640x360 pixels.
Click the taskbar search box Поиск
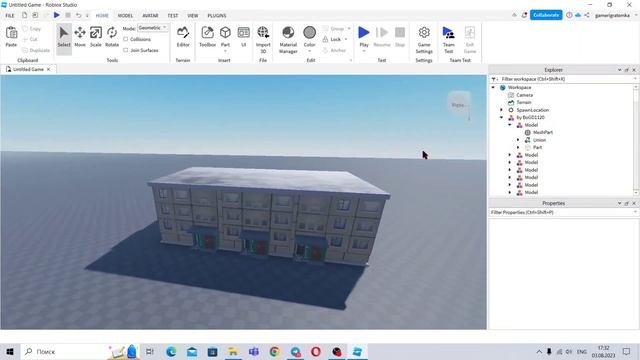[x=80, y=351]
